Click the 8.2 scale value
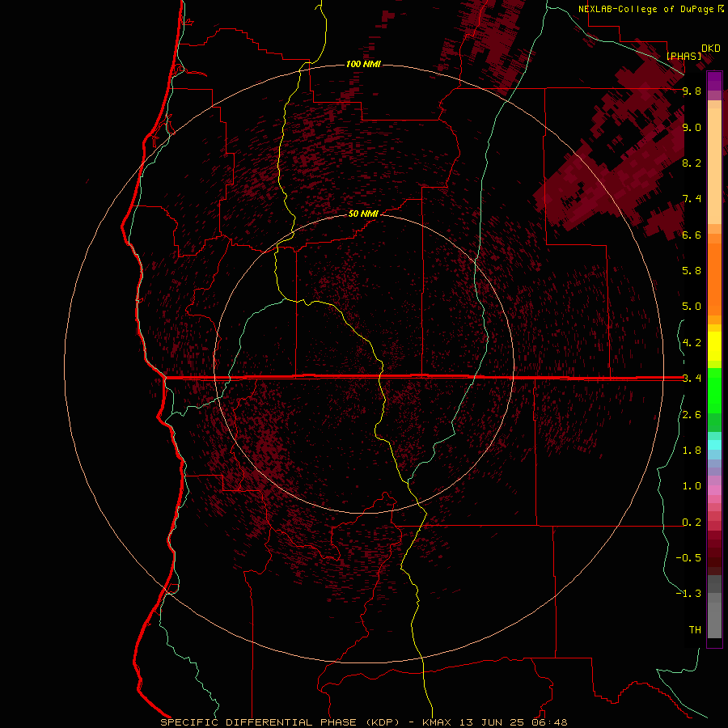Image resolution: width=728 pixels, height=728 pixels. [x=692, y=163]
